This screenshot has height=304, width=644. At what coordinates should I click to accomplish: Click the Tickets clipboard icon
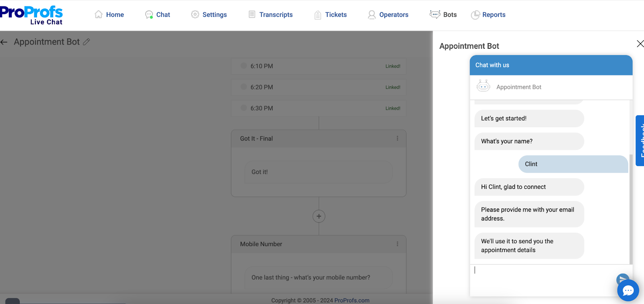pyautogui.click(x=318, y=15)
